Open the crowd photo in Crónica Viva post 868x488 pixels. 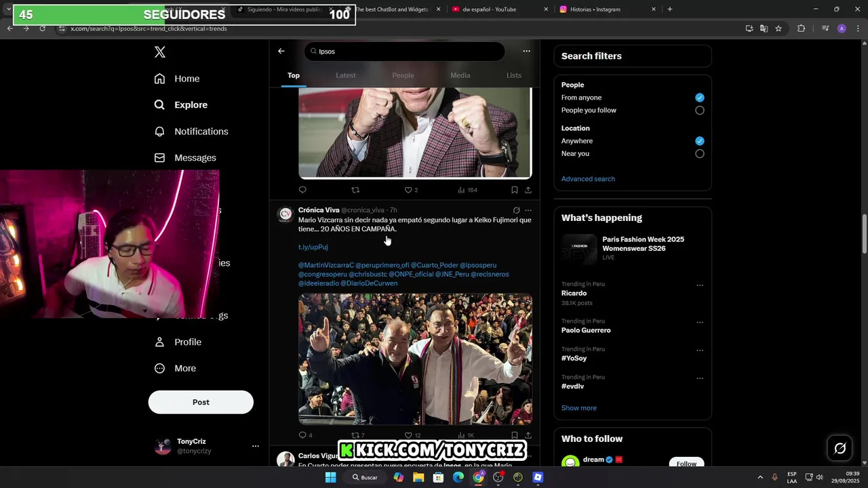point(415,359)
